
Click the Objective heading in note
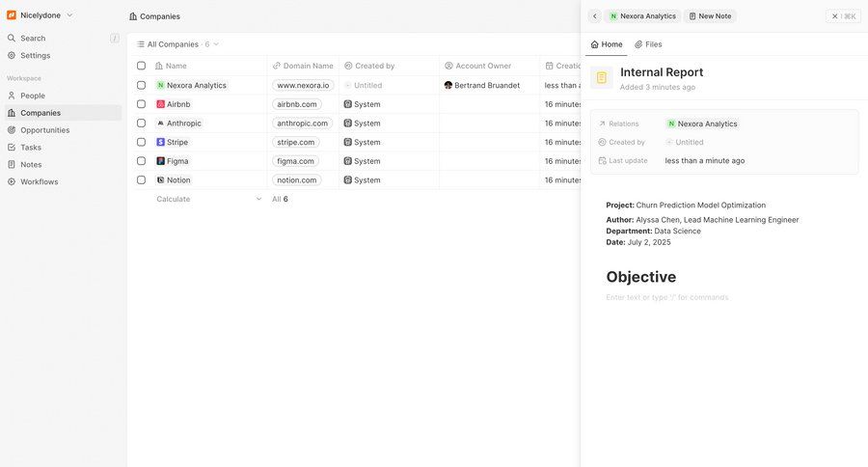(x=641, y=277)
